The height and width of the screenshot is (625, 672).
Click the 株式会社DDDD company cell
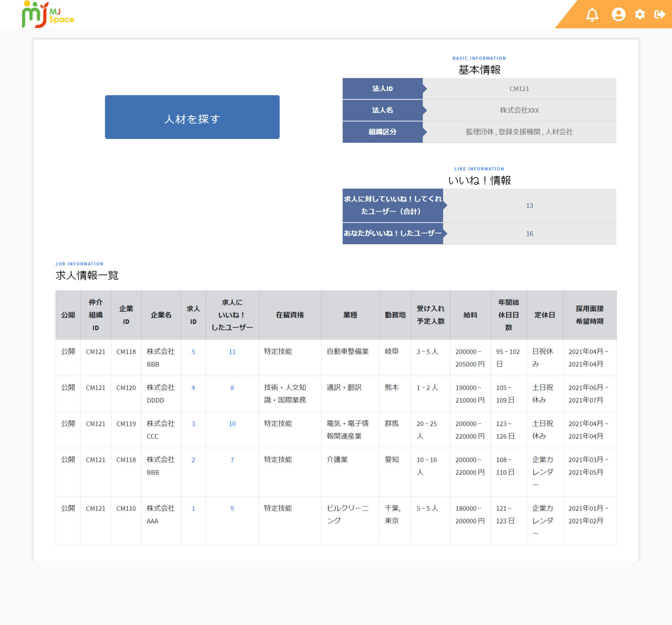[x=161, y=394]
